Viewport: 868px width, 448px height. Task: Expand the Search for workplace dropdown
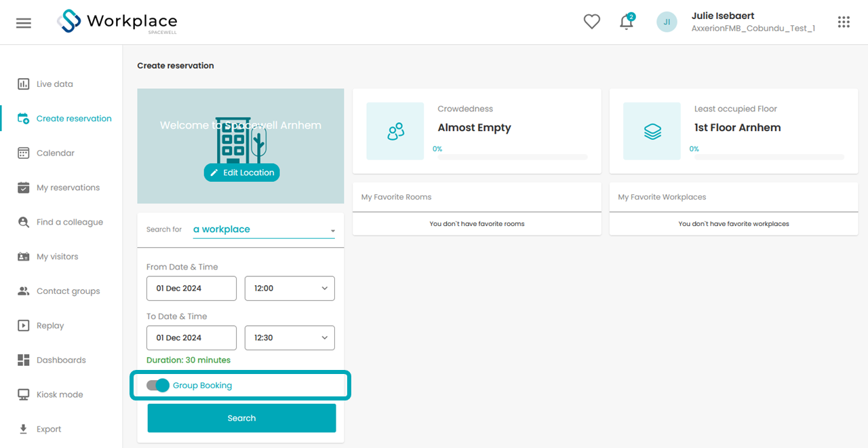coord(264,229)
